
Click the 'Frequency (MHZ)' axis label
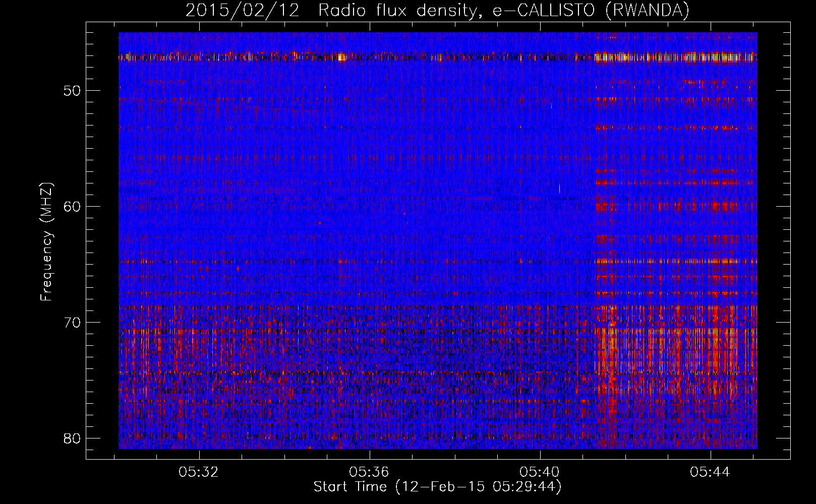46,242
